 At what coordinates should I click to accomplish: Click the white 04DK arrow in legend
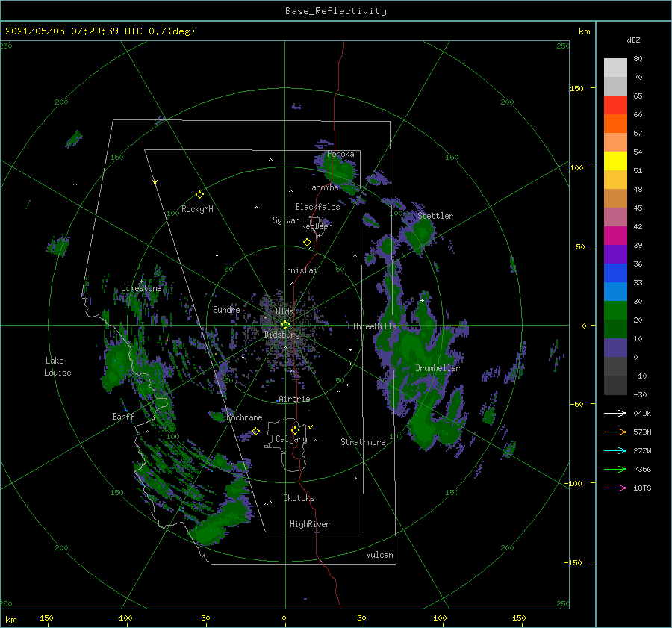click(615, 413)
